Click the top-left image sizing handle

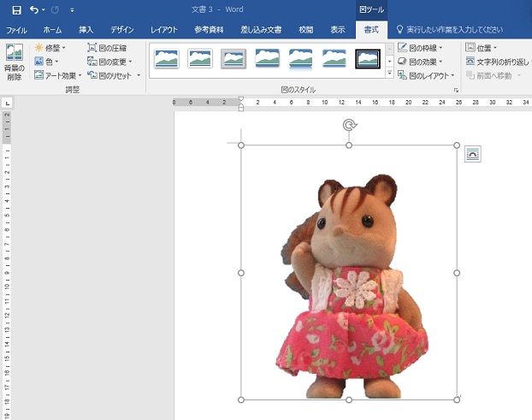point(241,145)
